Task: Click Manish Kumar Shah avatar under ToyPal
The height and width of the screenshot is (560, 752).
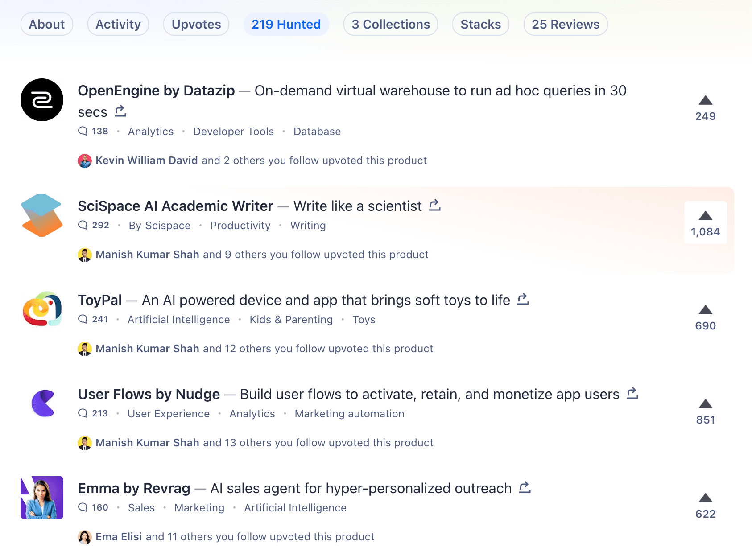Action: pyautogui.click(x=85, y=349)
